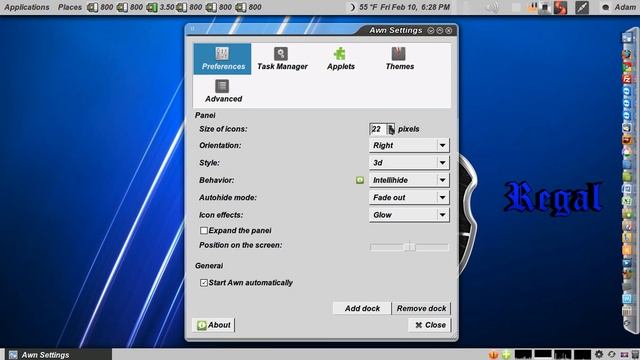Click the topmost icon in the right dock
Image resolution: width=640 pixels, height=360 pixels.
(x=627, y=38)
